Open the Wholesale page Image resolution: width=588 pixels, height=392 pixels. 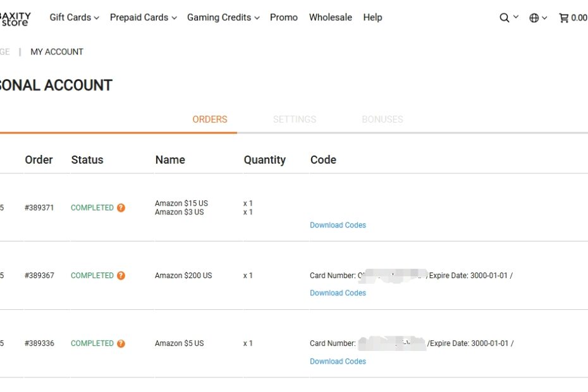[331, 18]
